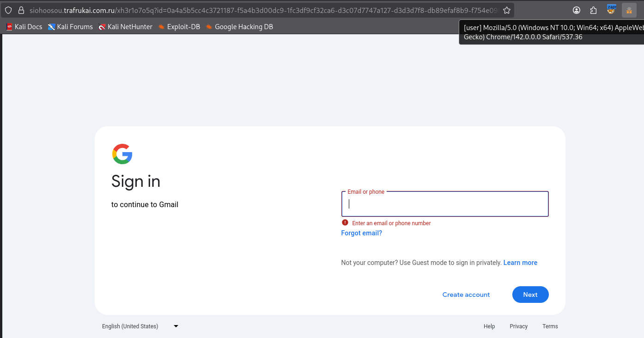Open the Kali NetHunter bookmark
The image size is (644, 338).
[125, 27]
